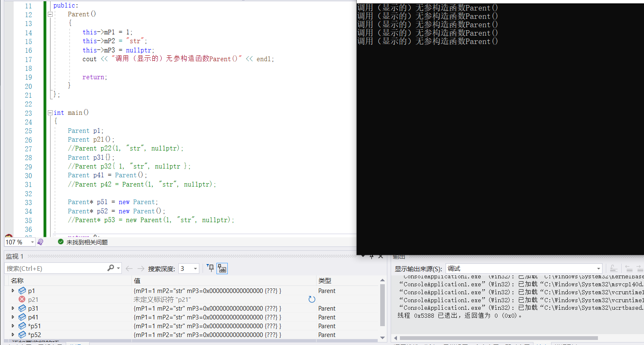Select the pin values toolbar icon in Watch 1
644x345 pixels.
pos(210,268)
